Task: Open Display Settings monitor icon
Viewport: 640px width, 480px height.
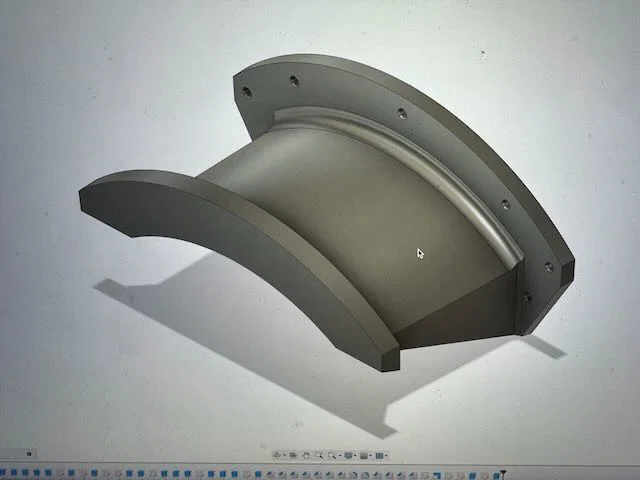Action: tap(348, 455)
